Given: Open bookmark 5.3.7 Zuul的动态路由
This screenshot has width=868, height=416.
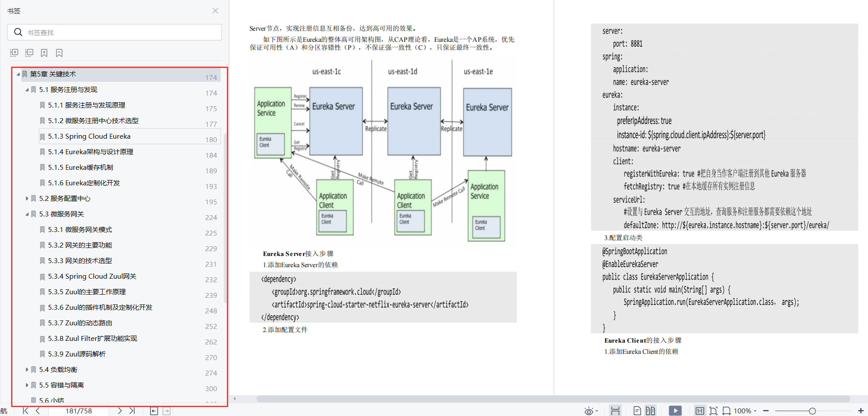Looking at the screenshot, I should pyautogui.click(x=80, y=323).
